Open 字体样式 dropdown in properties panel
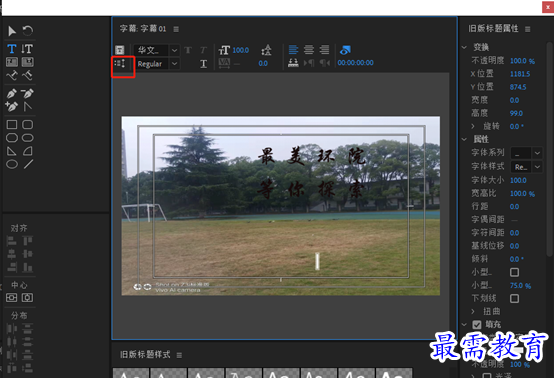This screenshot has height=378, width=554. (526, 167)
